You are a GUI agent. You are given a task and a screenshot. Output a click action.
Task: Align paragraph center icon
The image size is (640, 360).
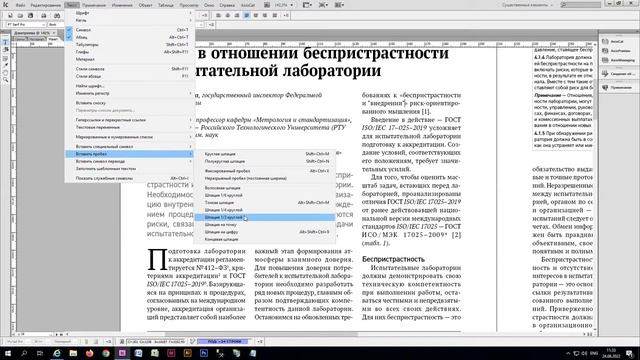(x=228, y=16)
